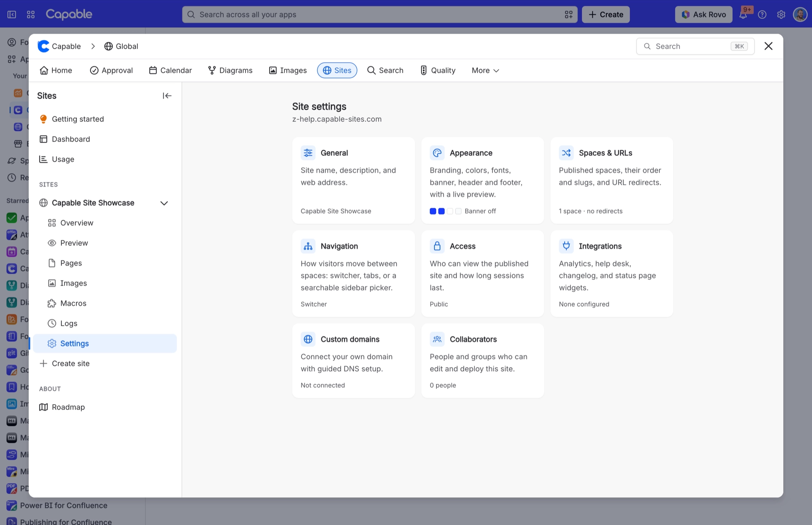Viewport: 812px width, 525px height.
Task: Click the z-help.capable-sites.com address text
Action: point(337,119)
